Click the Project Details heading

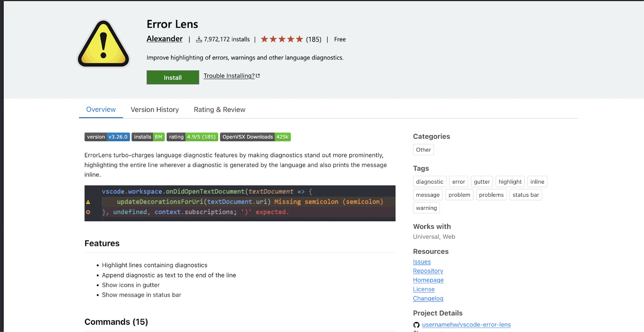click(438, 313)
